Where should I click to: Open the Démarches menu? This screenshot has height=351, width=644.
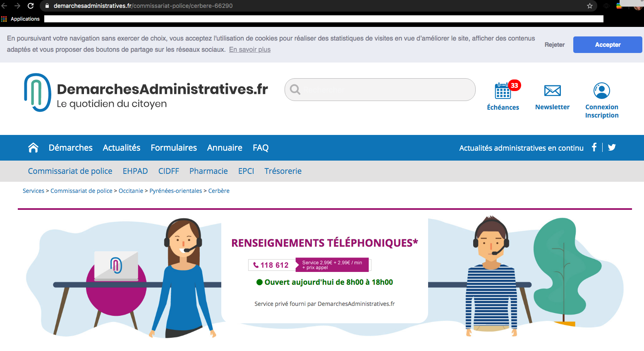tap(70, 147)
